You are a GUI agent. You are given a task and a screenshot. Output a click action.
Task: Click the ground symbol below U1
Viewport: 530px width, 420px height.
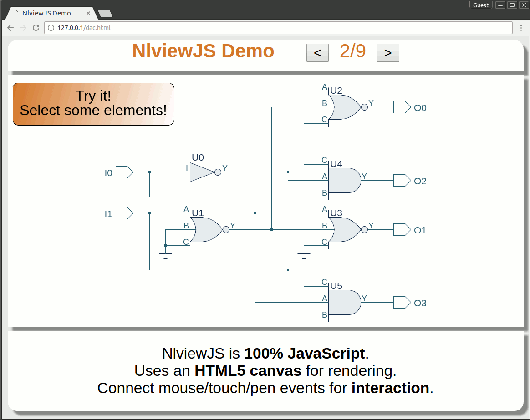click(x=165, y=254)
